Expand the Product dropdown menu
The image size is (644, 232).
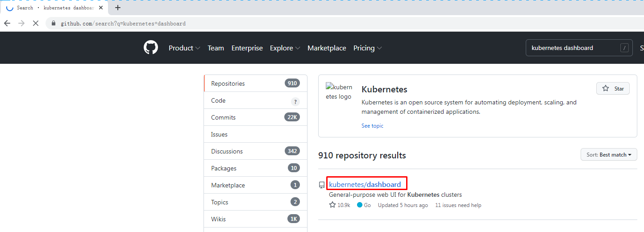[x=184, y=48]
